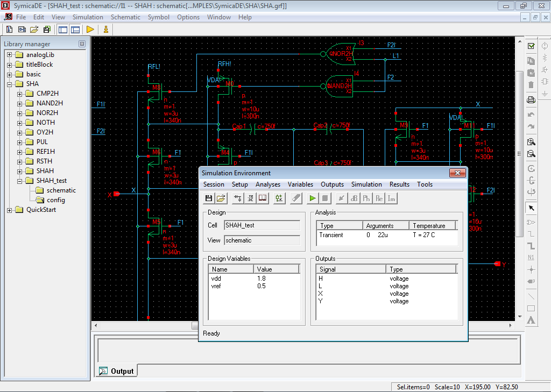Click the Save session floppy icon
551x392 pixels.
pos(209,198)
